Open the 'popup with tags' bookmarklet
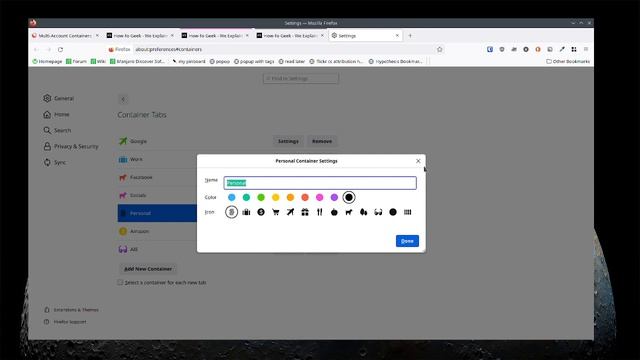 [254, 61]
